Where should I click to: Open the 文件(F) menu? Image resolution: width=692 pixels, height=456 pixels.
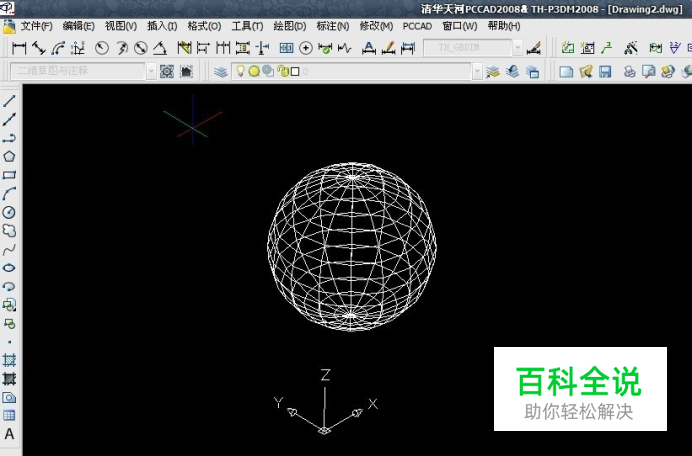click(x=37, y=26)
